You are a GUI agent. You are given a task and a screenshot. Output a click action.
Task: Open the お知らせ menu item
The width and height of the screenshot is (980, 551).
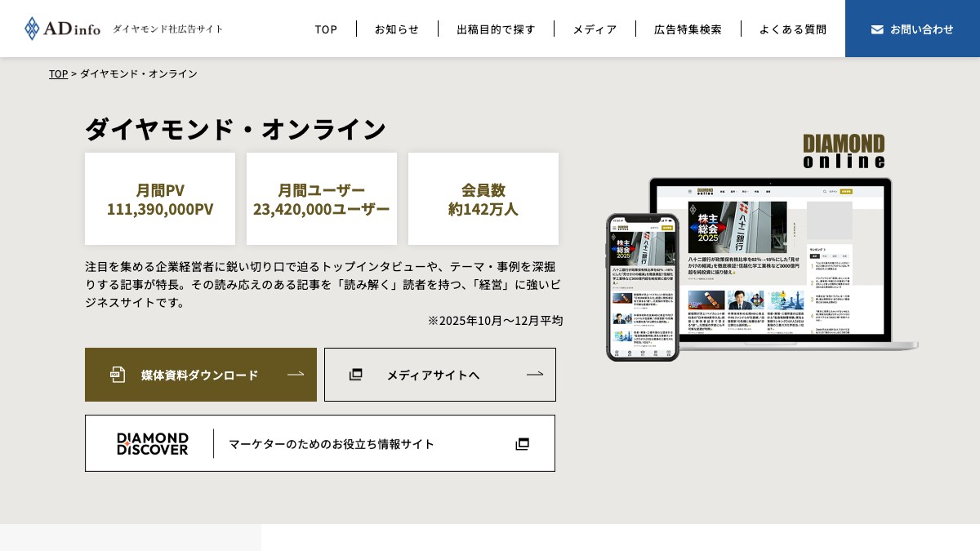pyautogui.click(x=397, y=29)
